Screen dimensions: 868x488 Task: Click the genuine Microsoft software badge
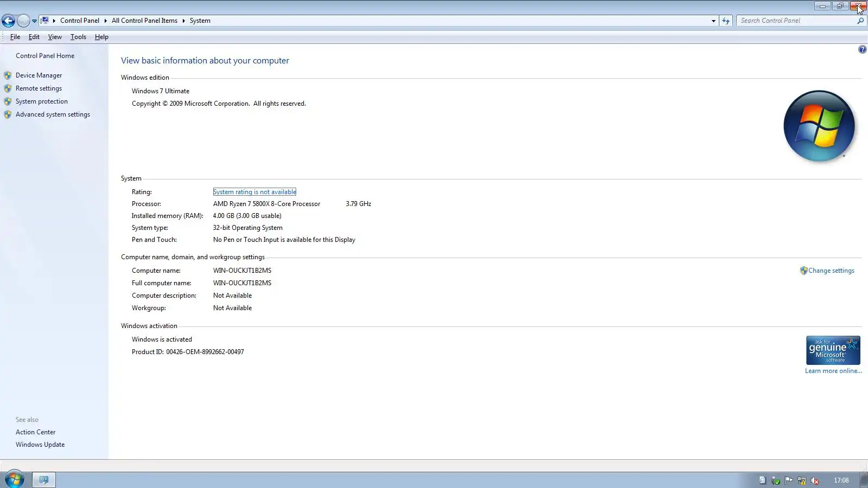(833, 350)
